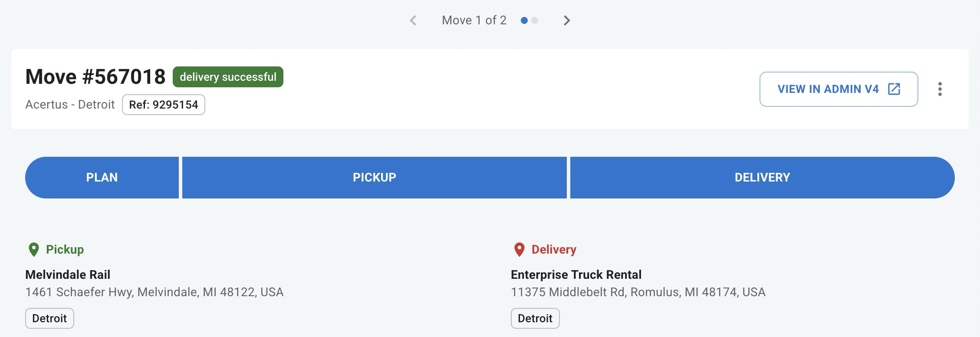Toggle the Detroit tag under Melvindale Rail
The image size is (980, 337).
pos(49,318)
